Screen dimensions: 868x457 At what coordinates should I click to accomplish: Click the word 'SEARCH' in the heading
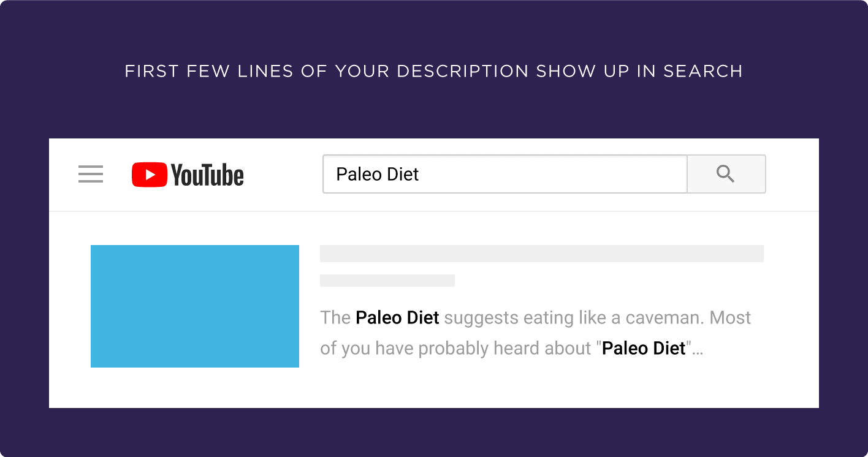[703, 72]
